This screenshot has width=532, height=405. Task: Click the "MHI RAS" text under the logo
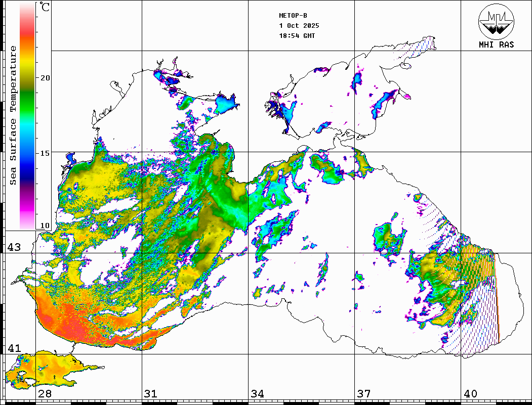tap(496, 45)
